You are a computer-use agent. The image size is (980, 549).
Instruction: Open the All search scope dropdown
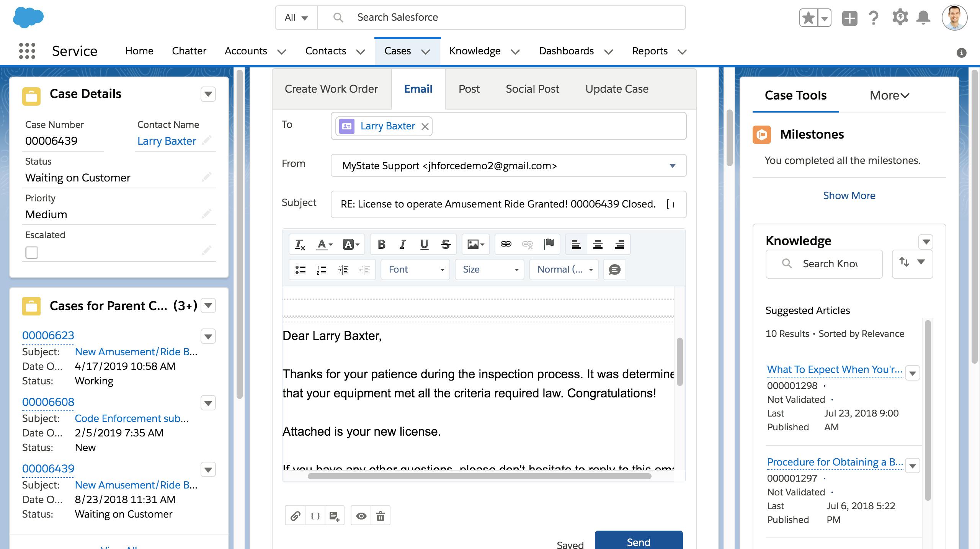[296, 18]
